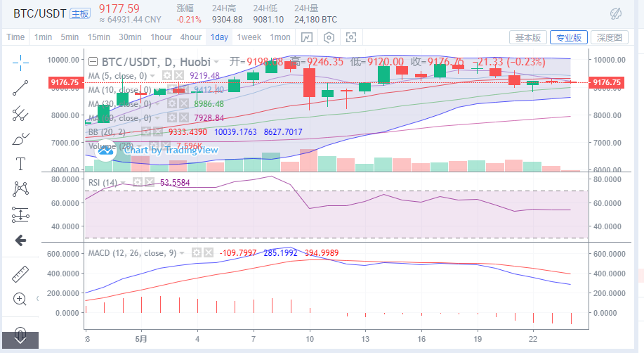The image size is (644, 353).
Task: Click the crossed-out eye icon top right
Action: pos(616,14)
